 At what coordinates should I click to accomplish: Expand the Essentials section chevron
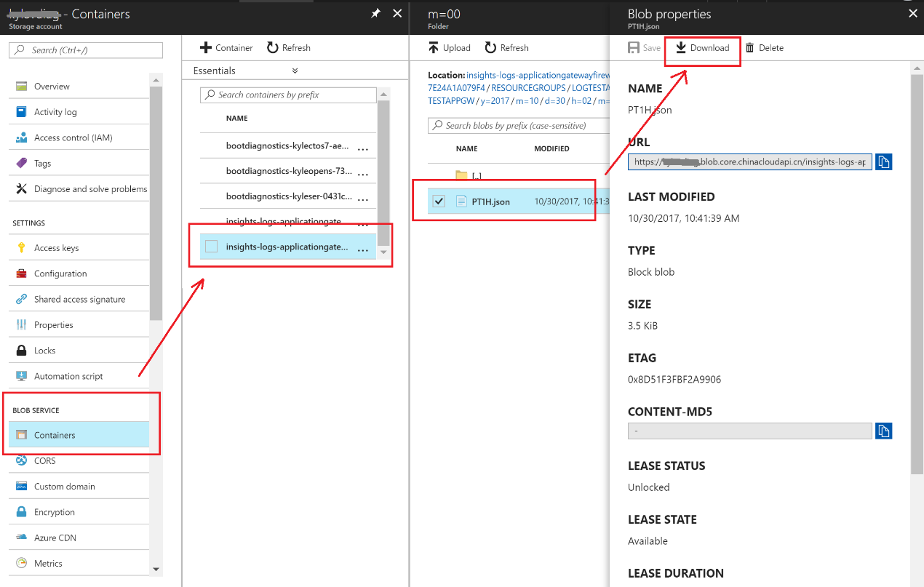(x=295, y=71)
